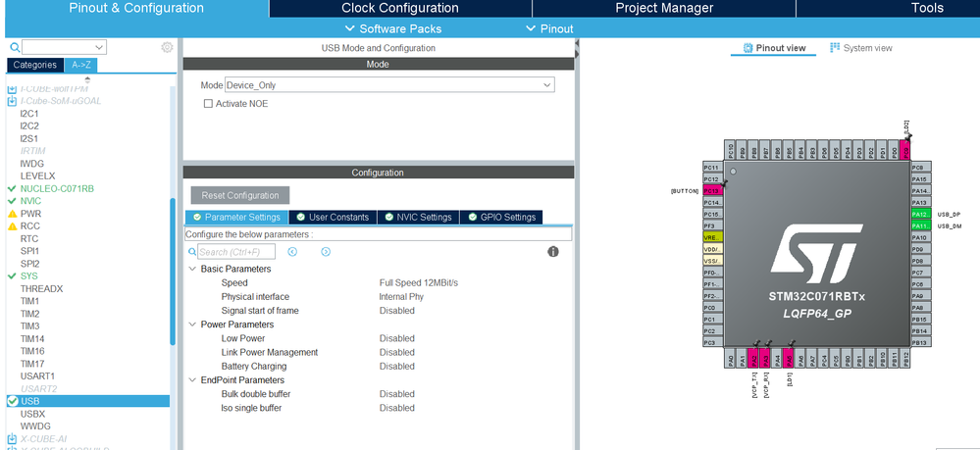Click the download icon beside I-Cube-SoM-uGOAL
Screen dimensions: 980x450
[11, 101]
